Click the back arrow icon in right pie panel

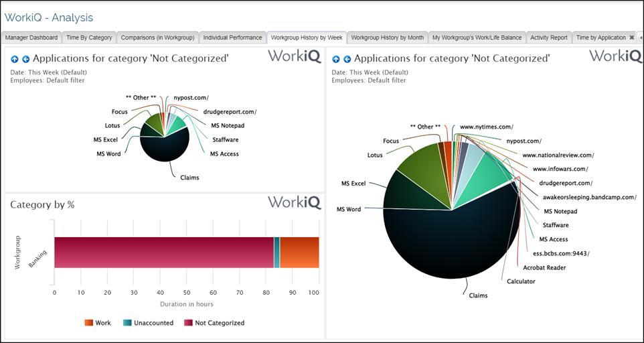(x=347, y=60)
